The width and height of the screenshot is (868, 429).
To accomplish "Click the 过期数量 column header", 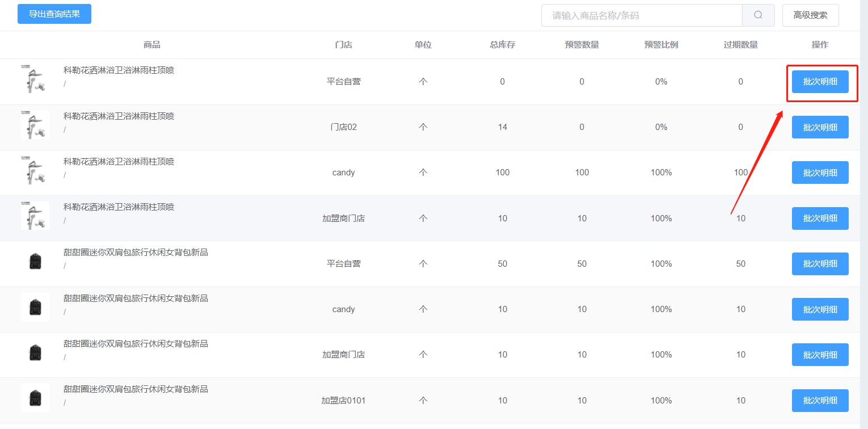I will tap(740, 45).
